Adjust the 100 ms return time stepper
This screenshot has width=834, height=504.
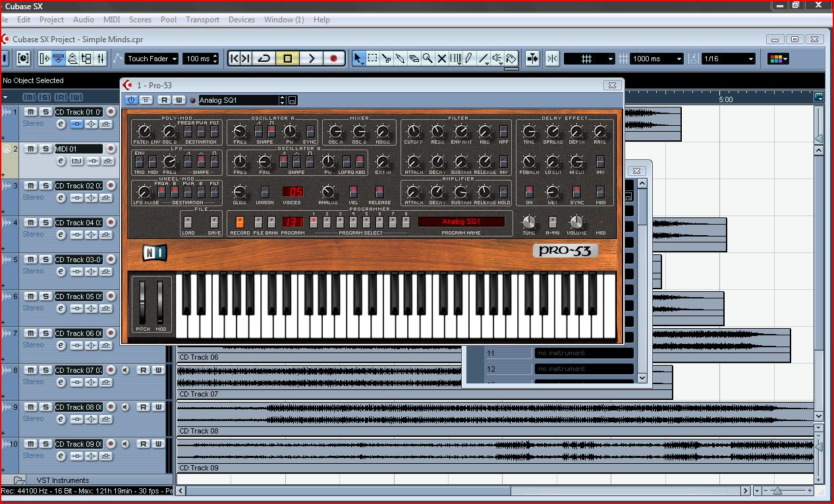click(x=215, y=59)
